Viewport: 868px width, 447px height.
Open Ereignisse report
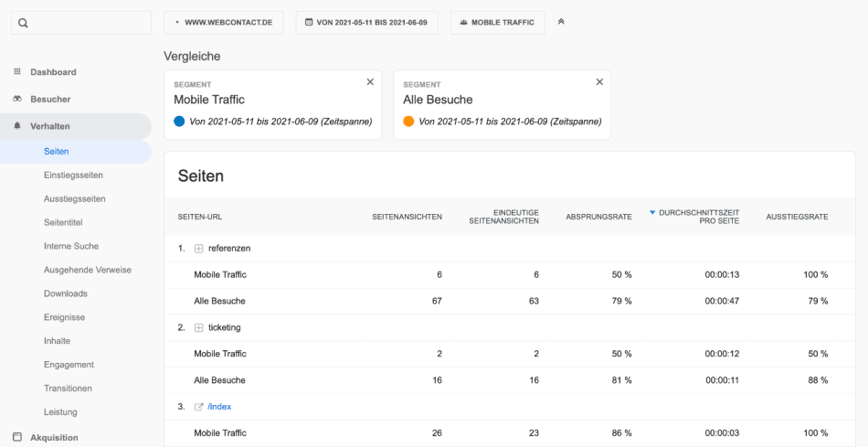[x=64, y=317]
